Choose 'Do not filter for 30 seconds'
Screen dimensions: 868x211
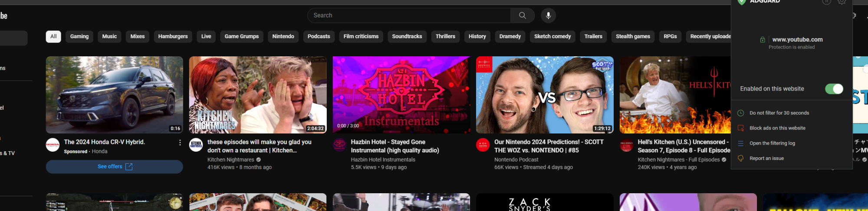[779, 113]
